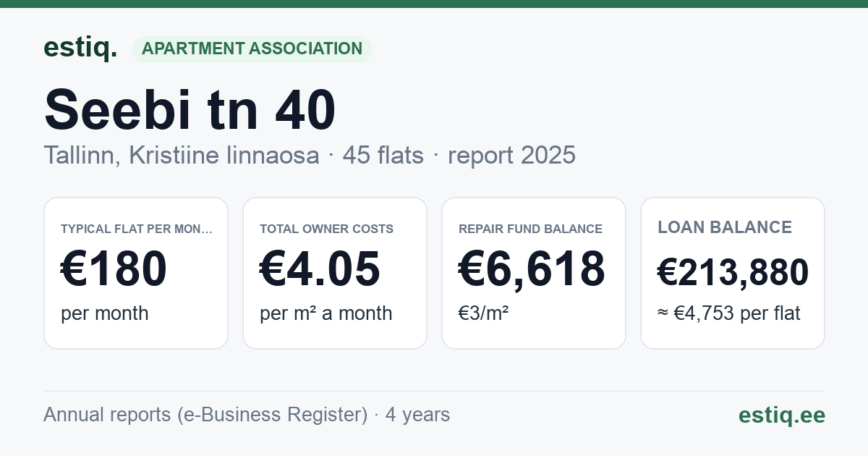Click the estiq. logo
Viewport: 868px width, 456px height.
(x=80, y=48)
